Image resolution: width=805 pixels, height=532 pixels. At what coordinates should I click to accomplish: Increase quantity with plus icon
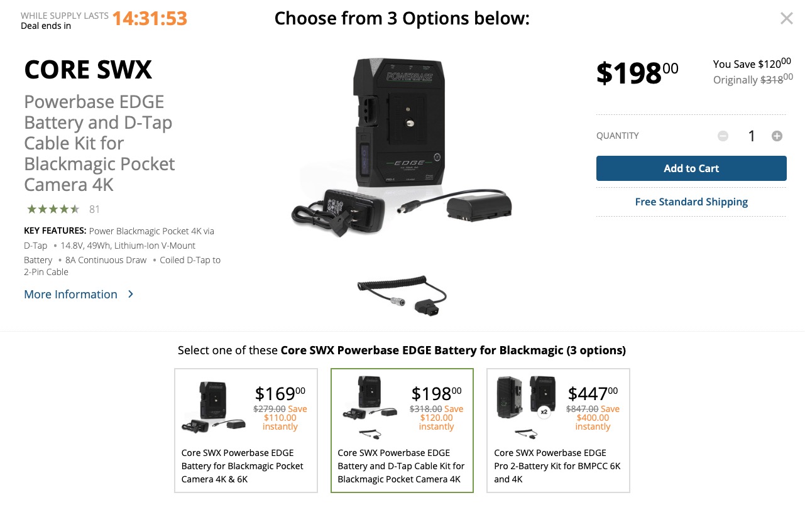click(777, 136)
